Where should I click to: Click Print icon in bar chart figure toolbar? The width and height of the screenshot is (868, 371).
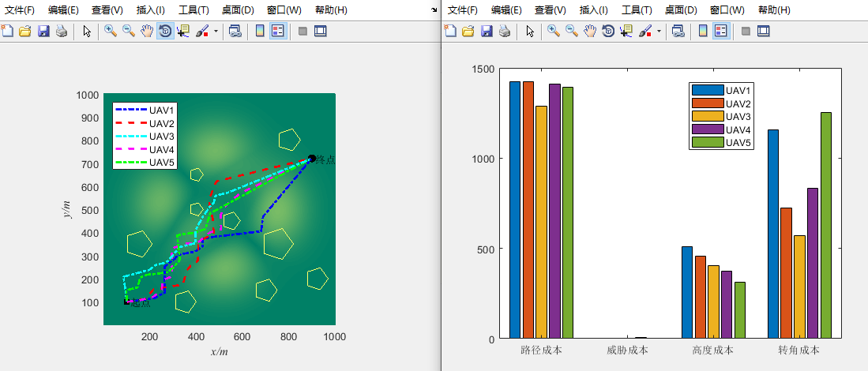click(x=504, y=32)
